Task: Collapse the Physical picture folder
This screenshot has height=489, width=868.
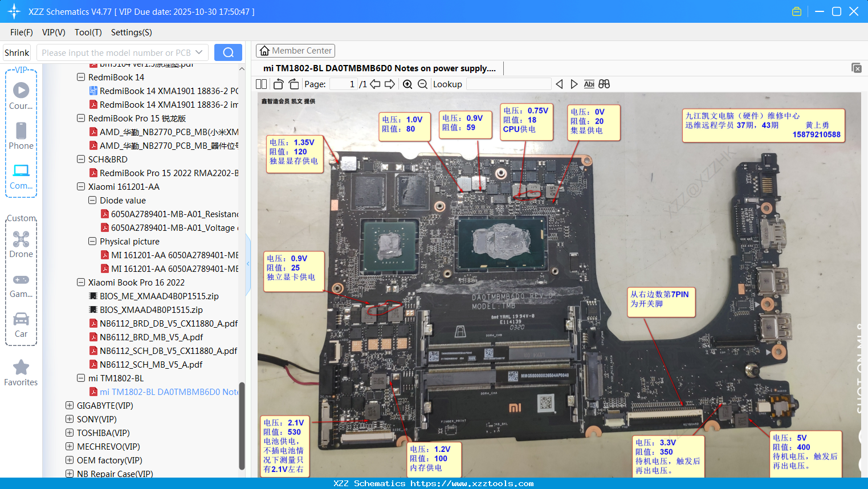Action: pyautogui.click(x=92, y=241)
